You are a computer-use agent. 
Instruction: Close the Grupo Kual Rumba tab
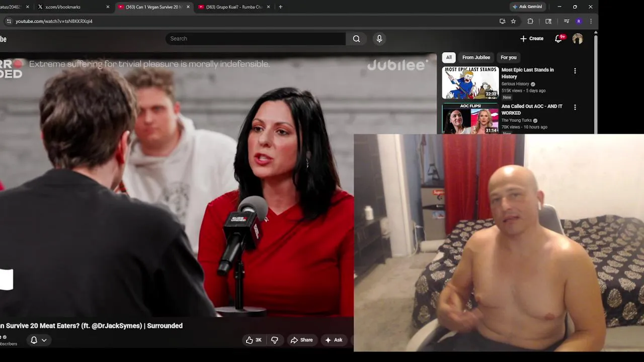(x=268, y=7)
